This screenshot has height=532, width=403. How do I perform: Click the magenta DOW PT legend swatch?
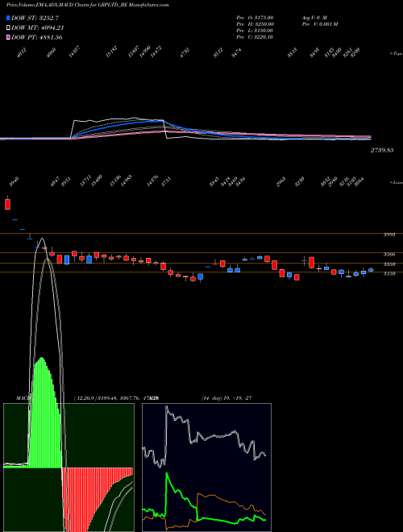[x=9, y=37]
